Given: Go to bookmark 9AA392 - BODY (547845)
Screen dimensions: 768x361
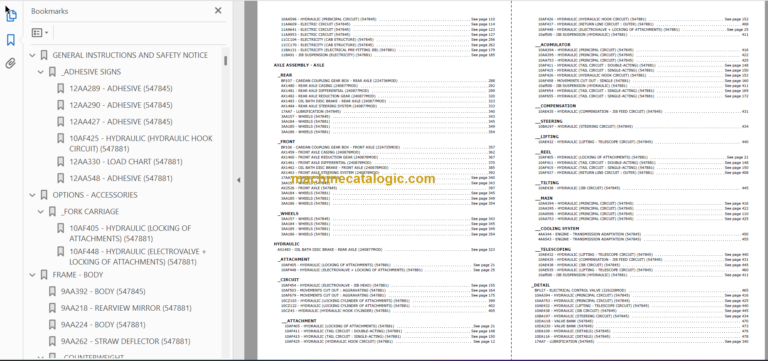Looking at the screenshot, I should point(103,291).
